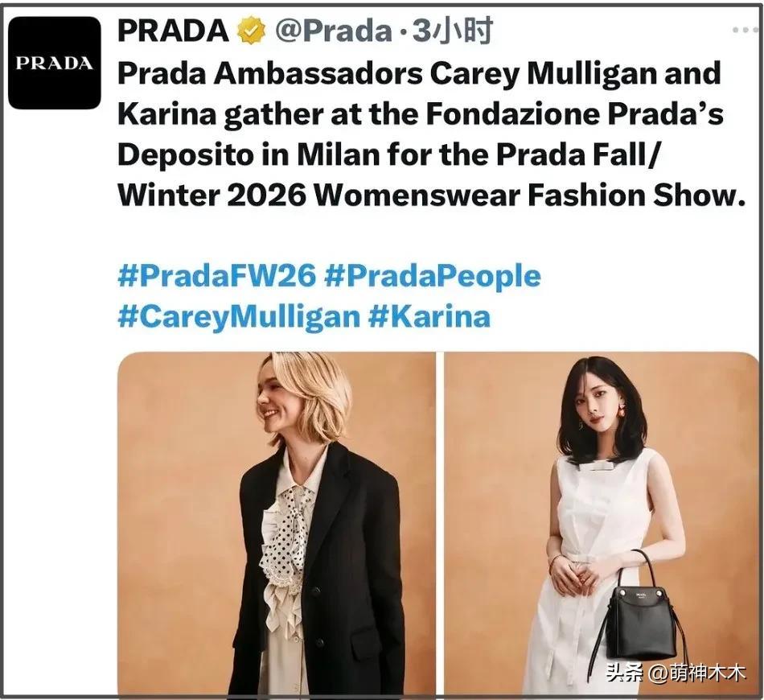Viewport: 764px width, 700px height.
Task: Open the tweet's more options menu
Action: coord(746,31)
